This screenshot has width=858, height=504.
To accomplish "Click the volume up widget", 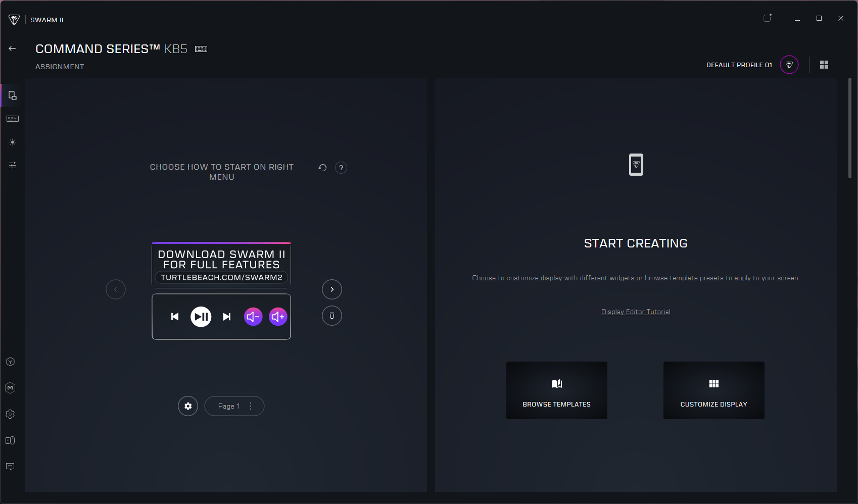I will tap(278, 317).
